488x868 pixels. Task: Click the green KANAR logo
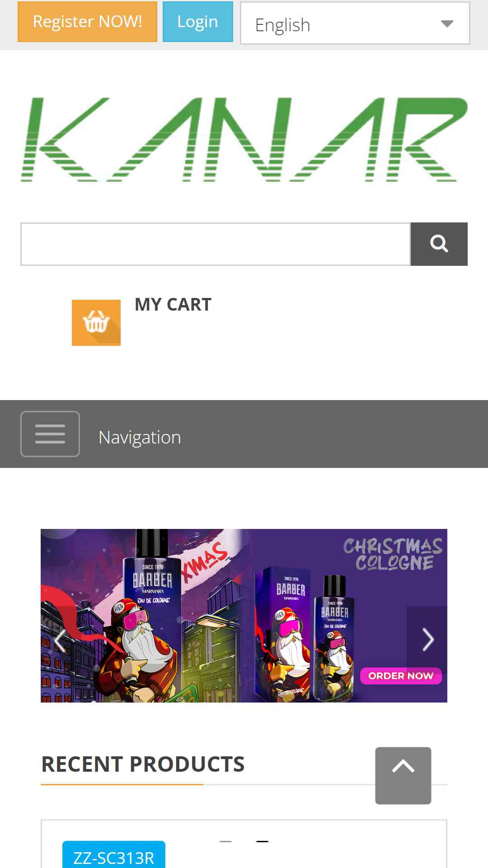coord(244,140)
